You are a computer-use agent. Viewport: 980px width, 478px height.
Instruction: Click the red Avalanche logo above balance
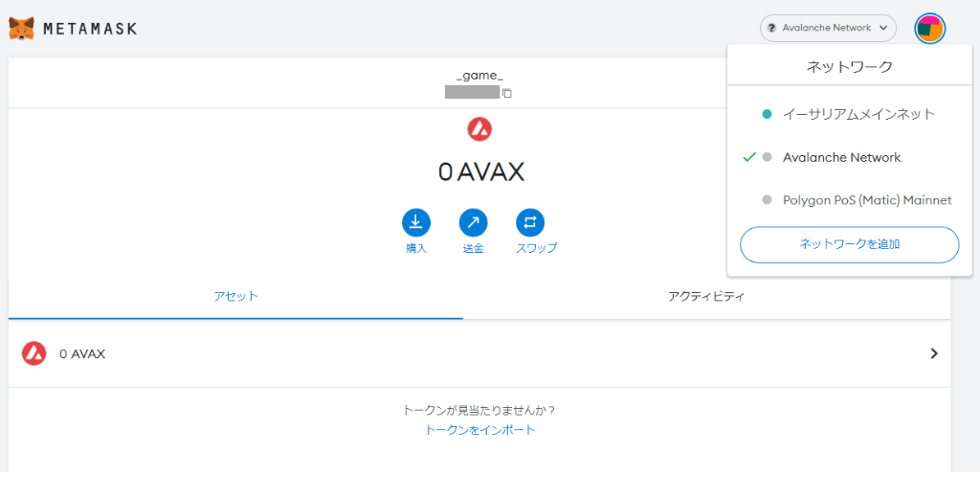[479, 129]
